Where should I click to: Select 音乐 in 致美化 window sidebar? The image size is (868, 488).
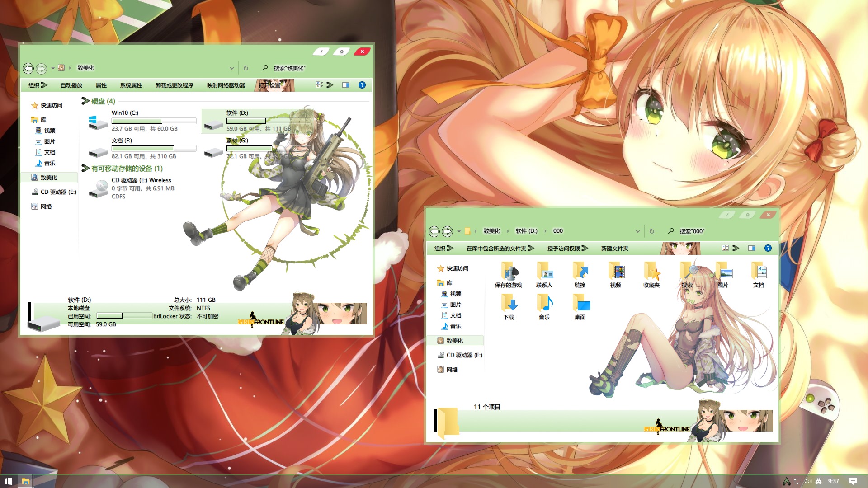coord(45,163)
